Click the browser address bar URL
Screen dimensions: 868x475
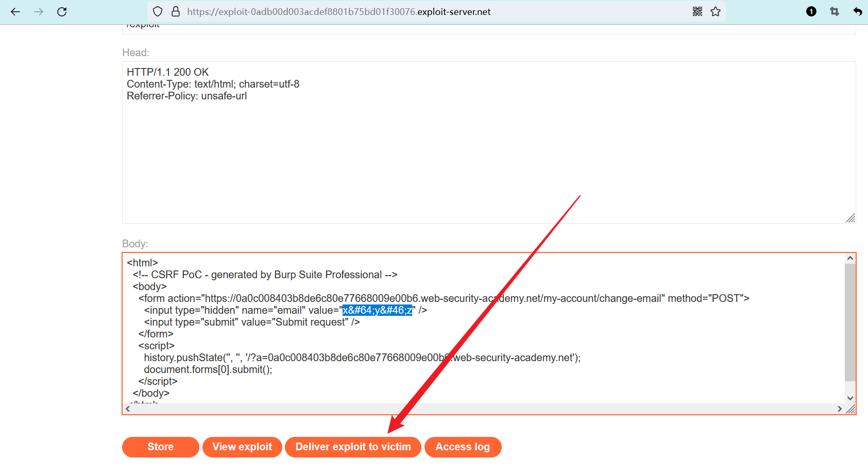click(x=339, y=11)
